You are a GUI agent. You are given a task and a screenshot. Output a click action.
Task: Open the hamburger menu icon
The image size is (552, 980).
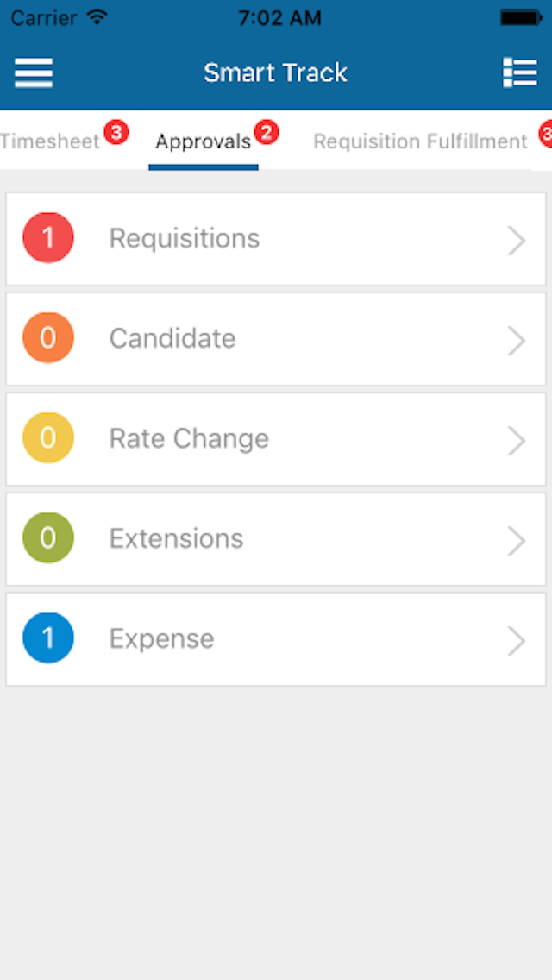tap(34, 73)
